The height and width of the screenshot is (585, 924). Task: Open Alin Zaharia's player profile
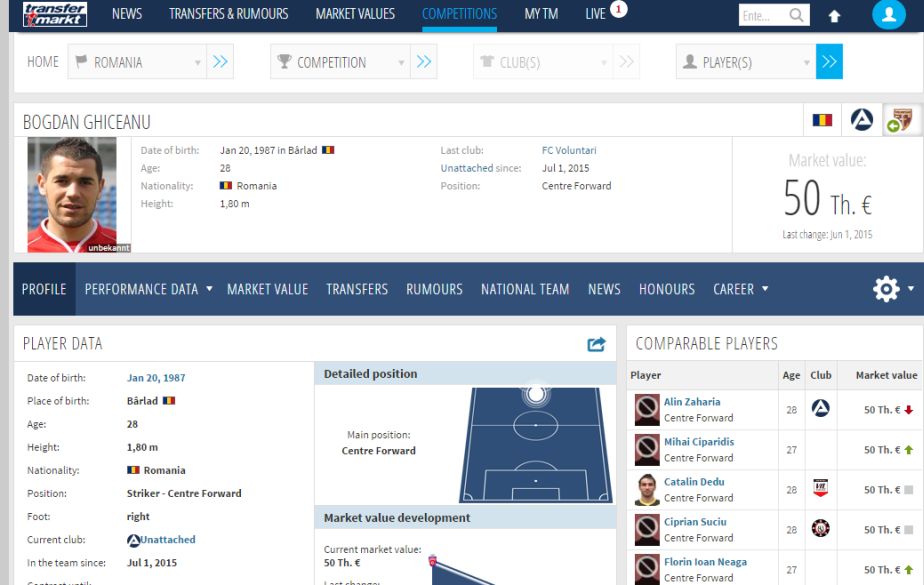pyautogui.click(x=692, y=402)
